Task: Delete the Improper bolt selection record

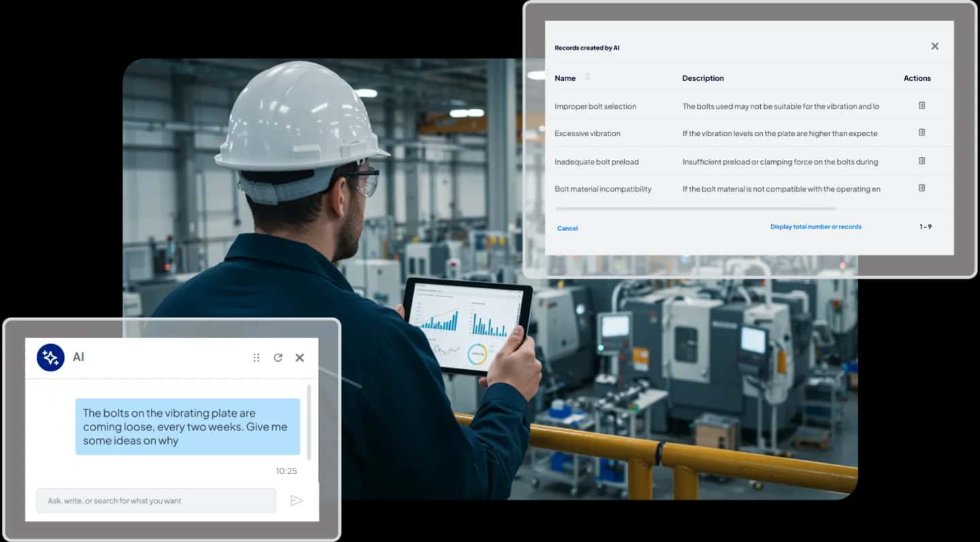Action: coord(921,105)
